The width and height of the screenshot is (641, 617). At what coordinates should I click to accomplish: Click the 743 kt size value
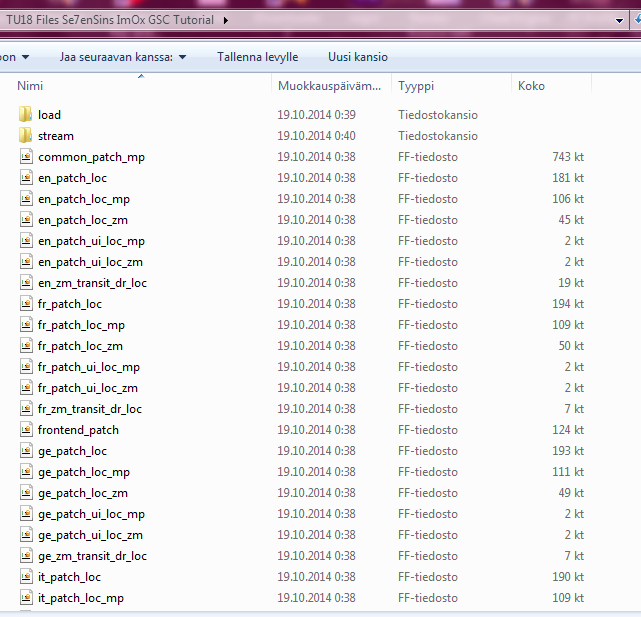568,157
